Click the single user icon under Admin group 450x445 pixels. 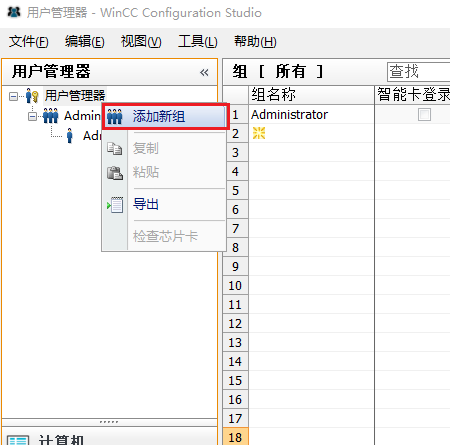[70, 136]
